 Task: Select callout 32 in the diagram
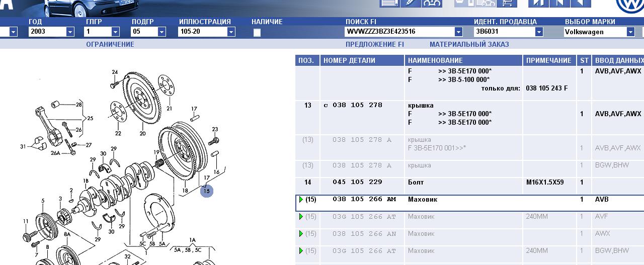[x=128, y=256]
